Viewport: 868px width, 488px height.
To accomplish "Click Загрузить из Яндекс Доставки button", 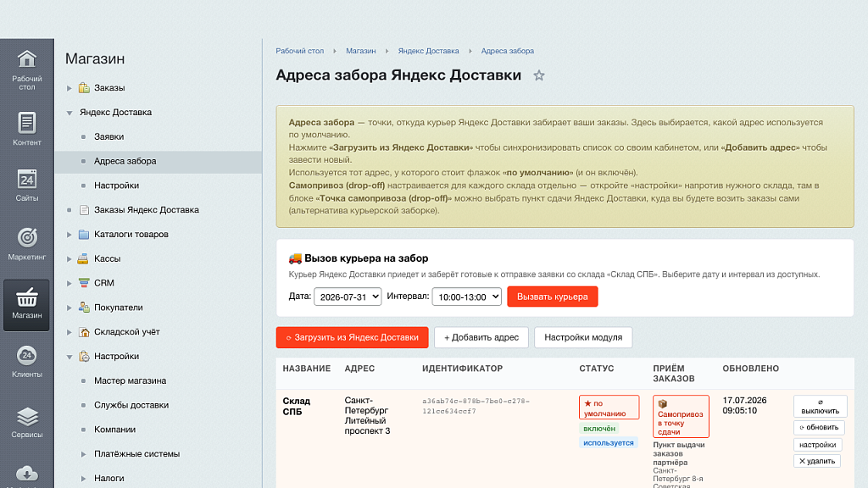I will (352, 337).
